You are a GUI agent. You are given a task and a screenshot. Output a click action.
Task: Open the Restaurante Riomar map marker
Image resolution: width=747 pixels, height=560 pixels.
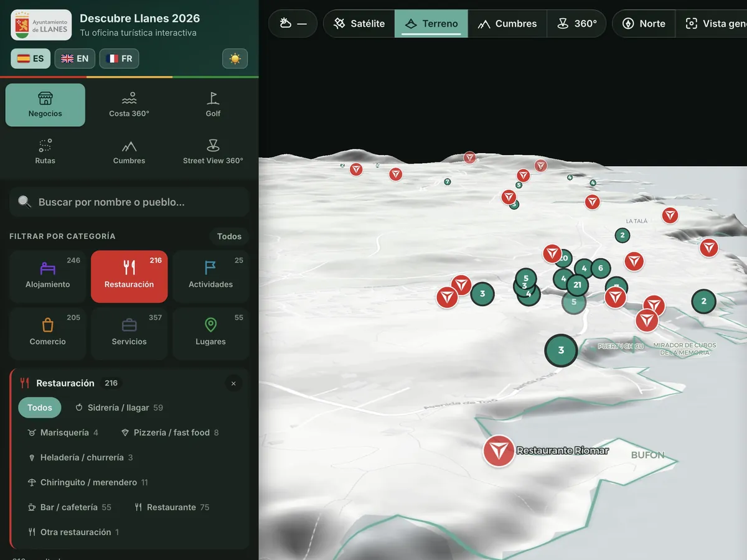(499, 450)
